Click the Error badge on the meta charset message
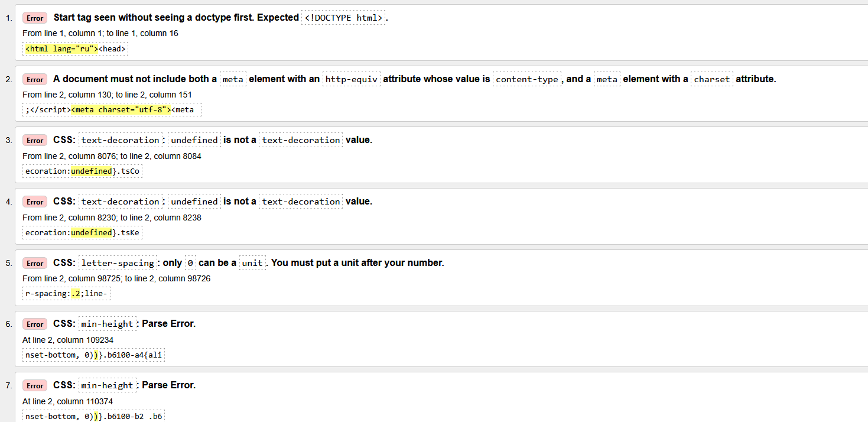The width and height of the screenshot is (868, 422). click(x=35, y=79)
